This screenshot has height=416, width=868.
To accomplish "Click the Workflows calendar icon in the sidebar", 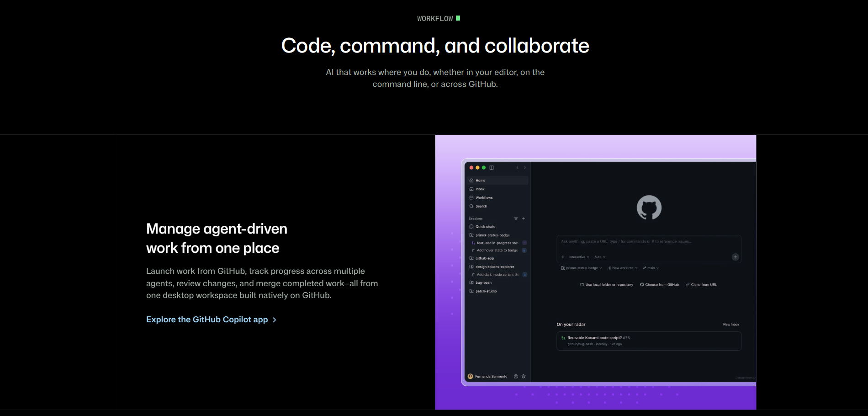I will point(471,197).
